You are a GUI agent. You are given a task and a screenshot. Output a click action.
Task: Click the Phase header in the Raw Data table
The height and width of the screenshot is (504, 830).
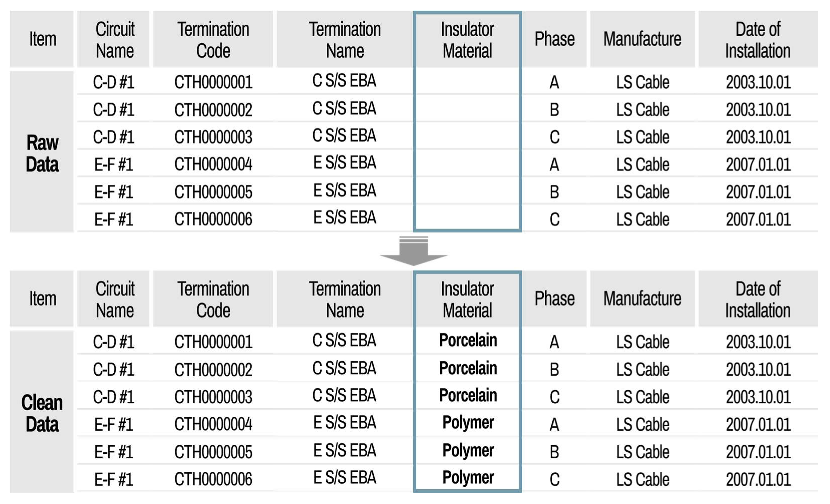point(555,39)
